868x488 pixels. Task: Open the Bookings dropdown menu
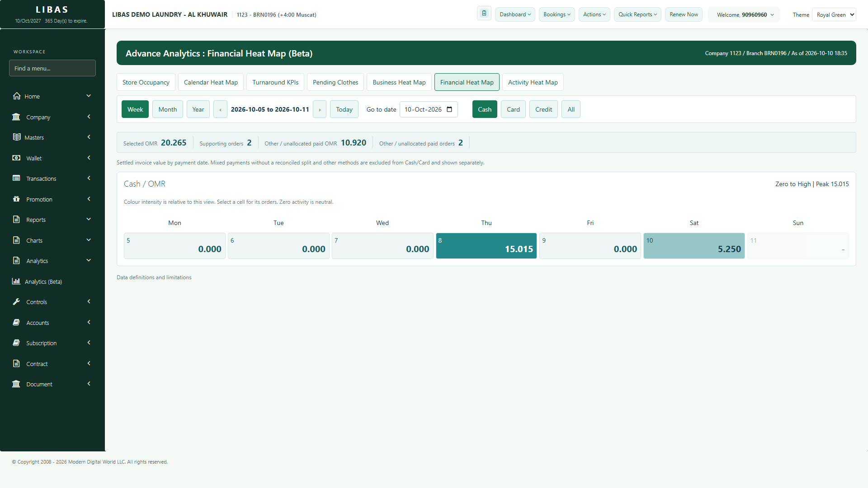557,14
